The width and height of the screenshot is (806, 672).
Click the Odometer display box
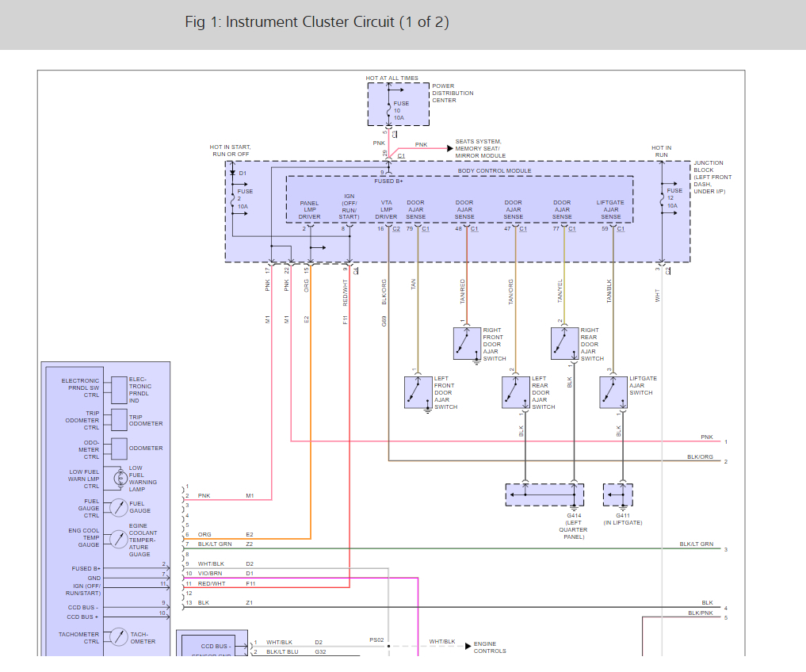119,449
